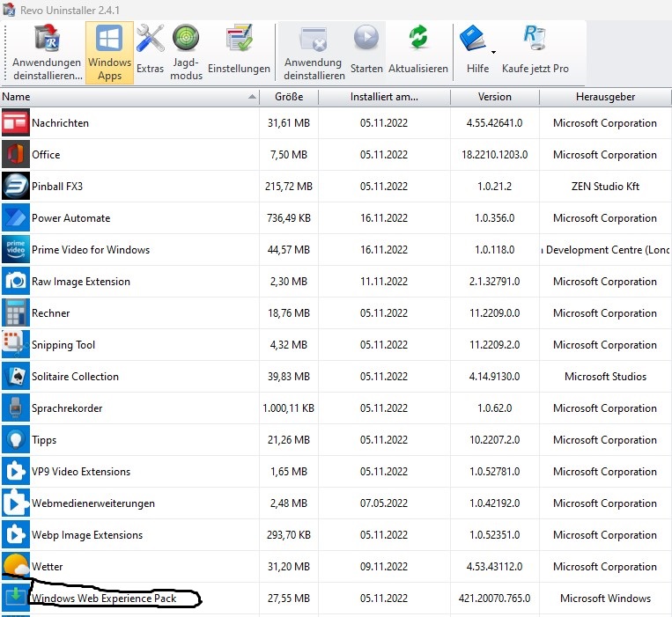Viewport: 672px width, 617px height.
Task: Select the Tipps row name
Action: pyautogui.click(x=44, y=440)
